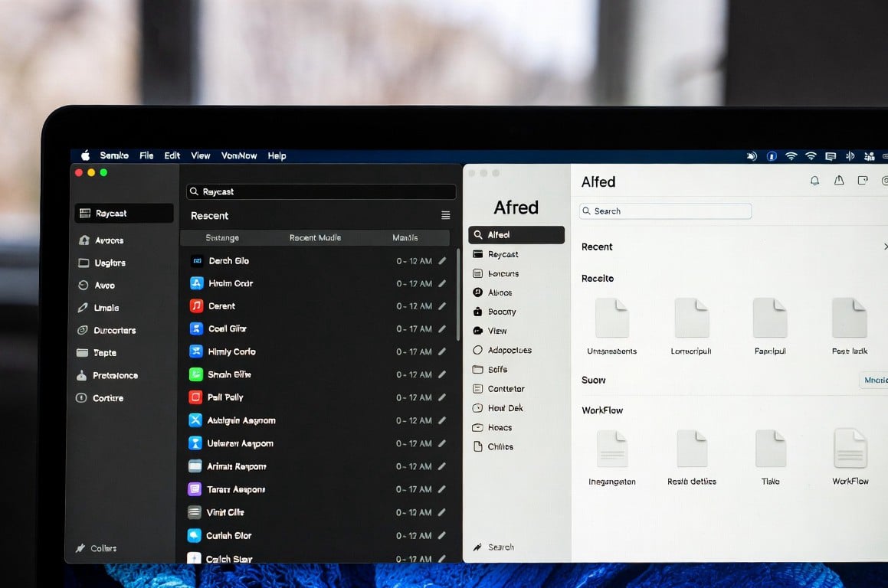Select Raycast in the dark sidebar
Viewport: 888px width, 588px height.
pyautogui.click(x=123, y=214)
